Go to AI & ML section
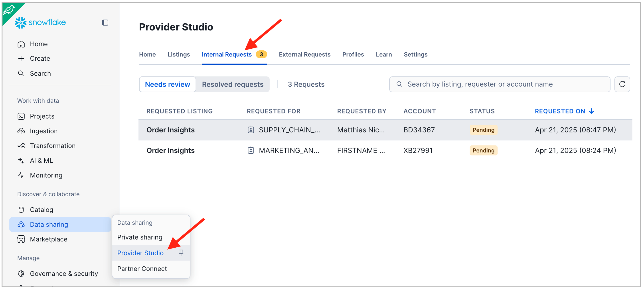644x290 pixels. [x=41, y=161]
